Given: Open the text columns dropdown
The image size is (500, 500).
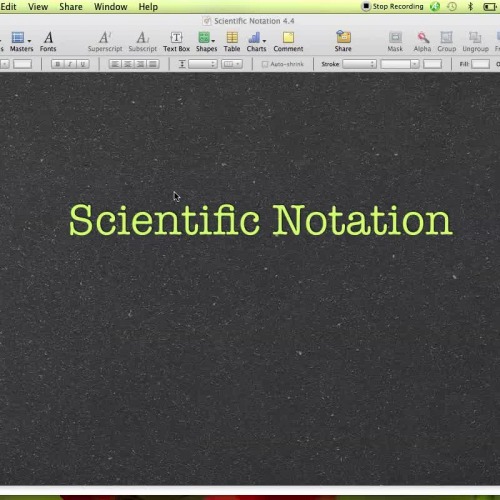Looking at the screenshot, I should tap(232, 64).
